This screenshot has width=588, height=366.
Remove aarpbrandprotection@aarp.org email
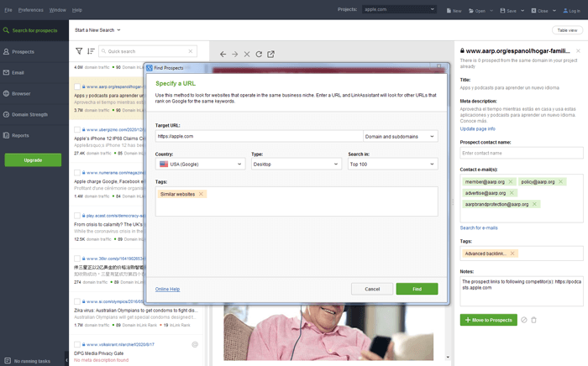coord(534,204)
